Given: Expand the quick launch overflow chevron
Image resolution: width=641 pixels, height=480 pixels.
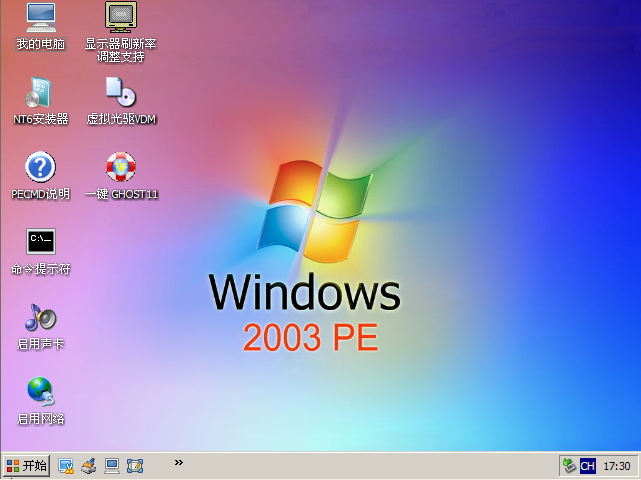Looking at the screenshot, I should [x=179, y=462].
